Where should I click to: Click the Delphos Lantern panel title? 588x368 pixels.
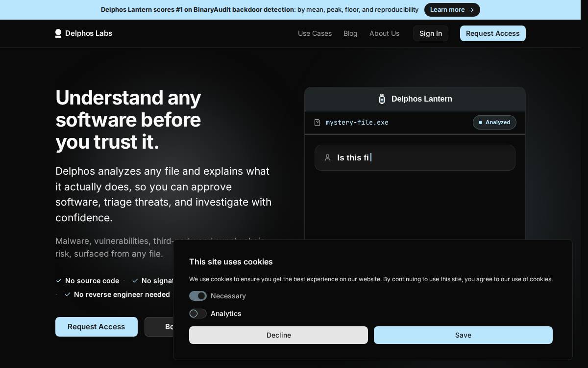pyautogui.click(x=422, y=99)
